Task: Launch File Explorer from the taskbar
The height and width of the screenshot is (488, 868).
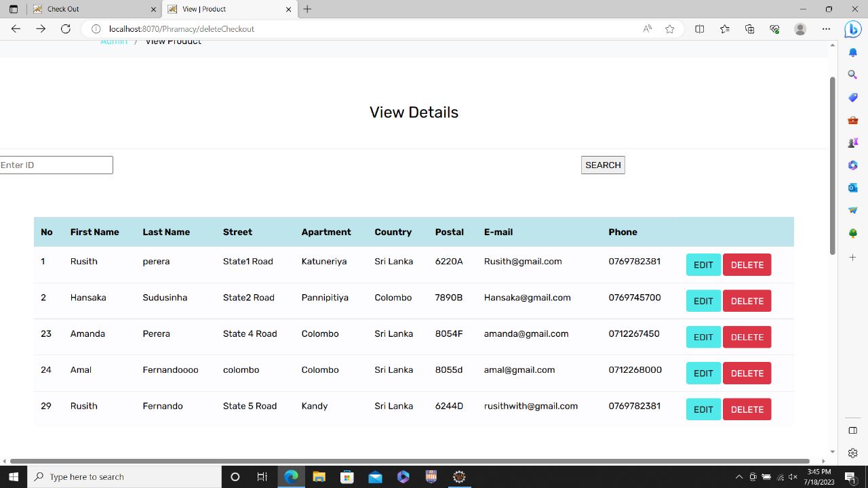Action: point(319,476)
